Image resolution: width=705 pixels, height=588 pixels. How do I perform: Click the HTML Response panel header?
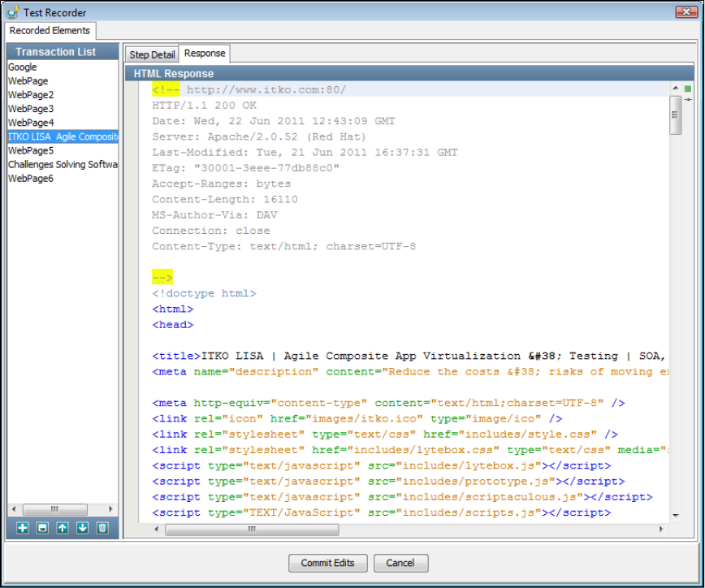point(409,73)
